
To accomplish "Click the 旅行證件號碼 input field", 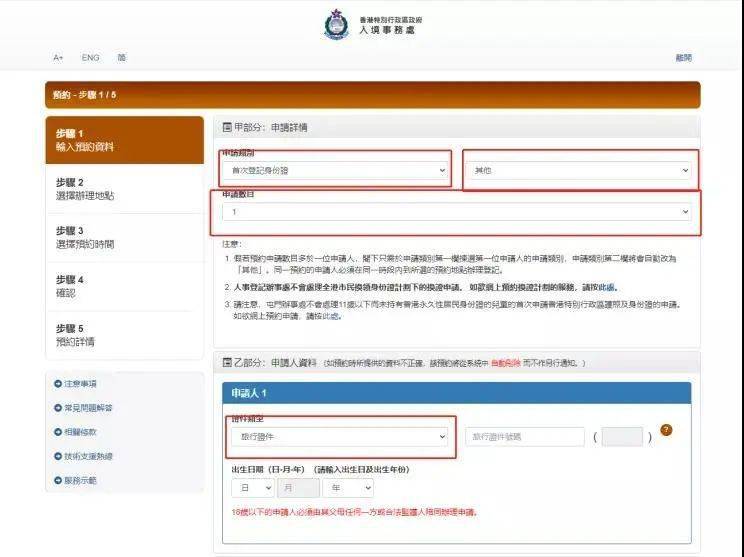I will click(x=524, y=437).
